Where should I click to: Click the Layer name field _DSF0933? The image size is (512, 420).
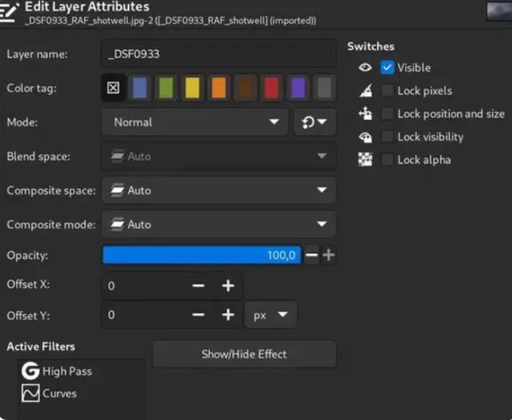(219, 54)
